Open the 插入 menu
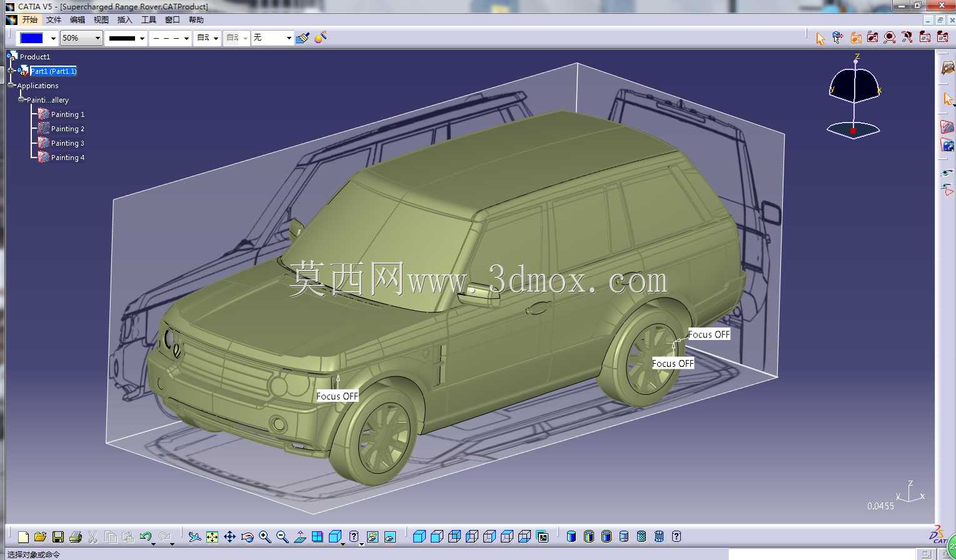The height and width of the screenshot is (560, 956). point(125,20)
